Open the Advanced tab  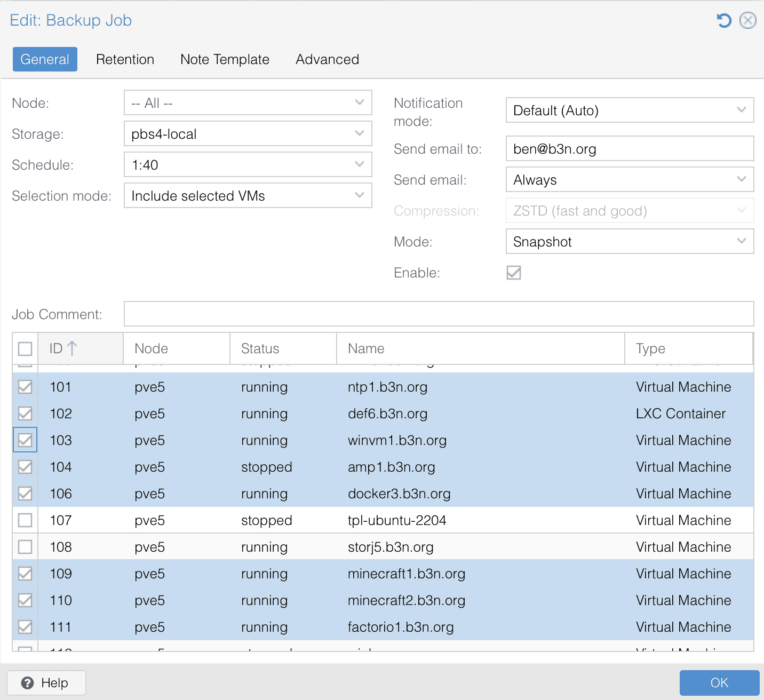[327, 59]
